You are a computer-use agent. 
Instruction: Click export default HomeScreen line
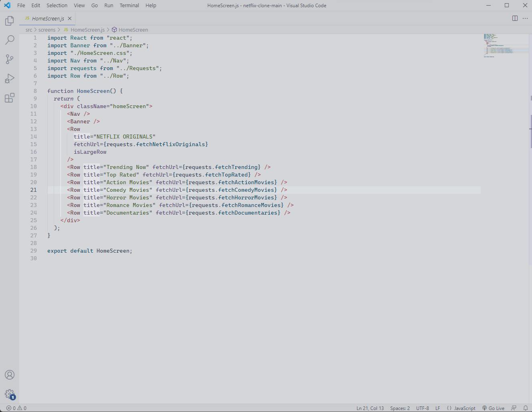[90, 251]
